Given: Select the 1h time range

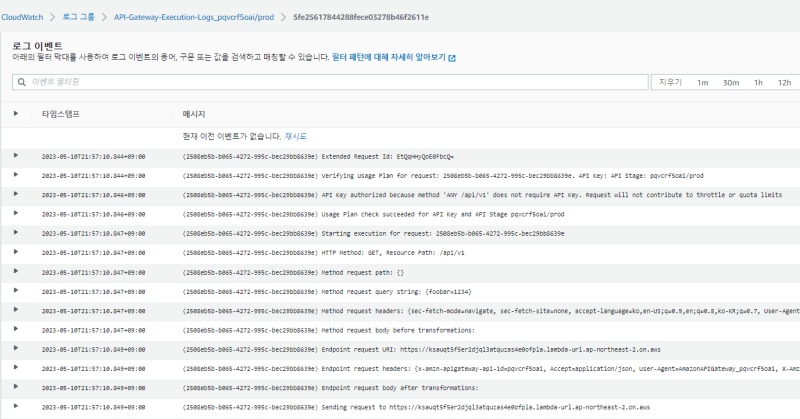Looking at the screenshot, I should (x=758, y=82).
